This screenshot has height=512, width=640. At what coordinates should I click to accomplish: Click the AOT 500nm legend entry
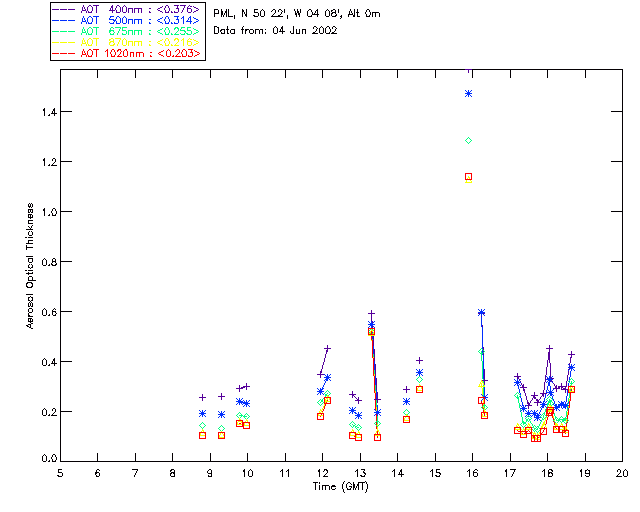tap(127, 20)
